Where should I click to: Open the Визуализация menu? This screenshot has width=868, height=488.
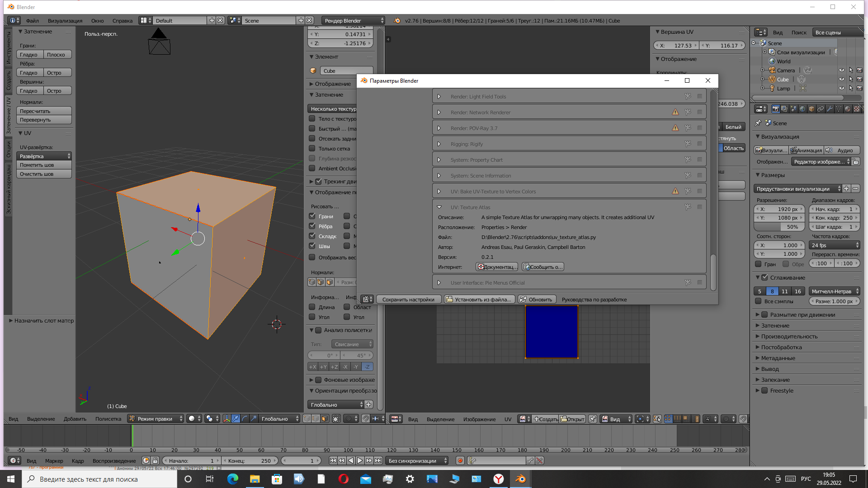point(65,21)
